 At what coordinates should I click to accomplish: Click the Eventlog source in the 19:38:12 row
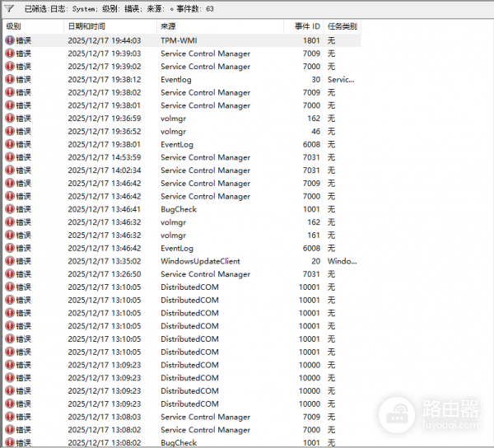[176, 79]
